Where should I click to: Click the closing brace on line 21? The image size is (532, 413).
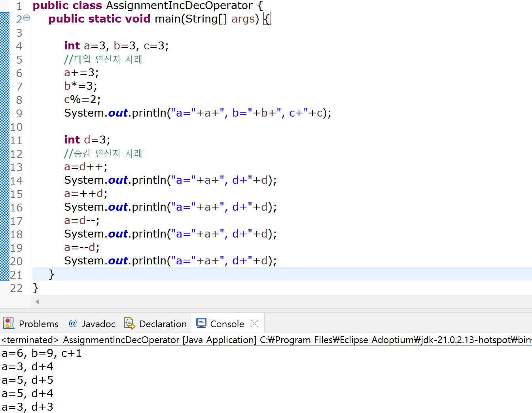click(x=51, y=274)
